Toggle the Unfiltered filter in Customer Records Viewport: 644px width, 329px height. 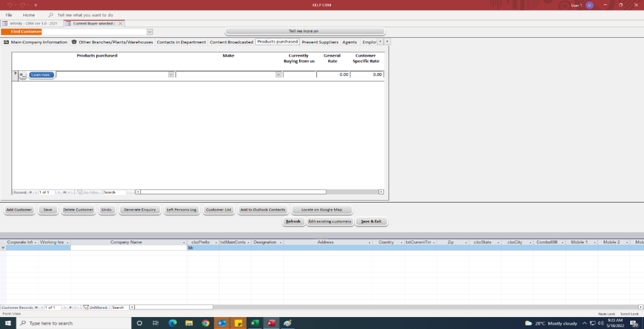[x=95, y=308]
